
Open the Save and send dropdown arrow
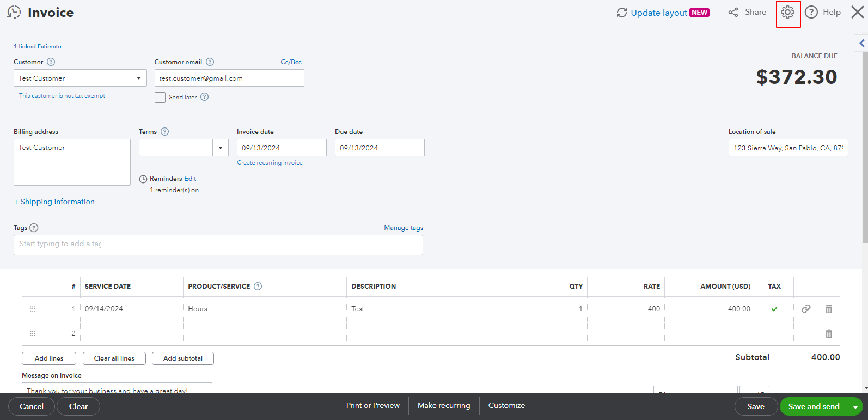pyautogui.click(x=855, y=407)
